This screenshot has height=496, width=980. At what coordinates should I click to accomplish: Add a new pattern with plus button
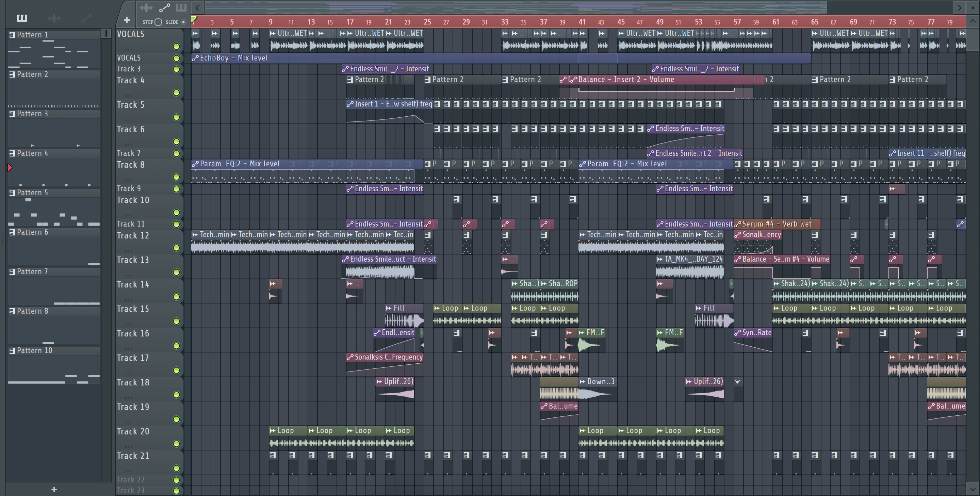pos(54,490)
